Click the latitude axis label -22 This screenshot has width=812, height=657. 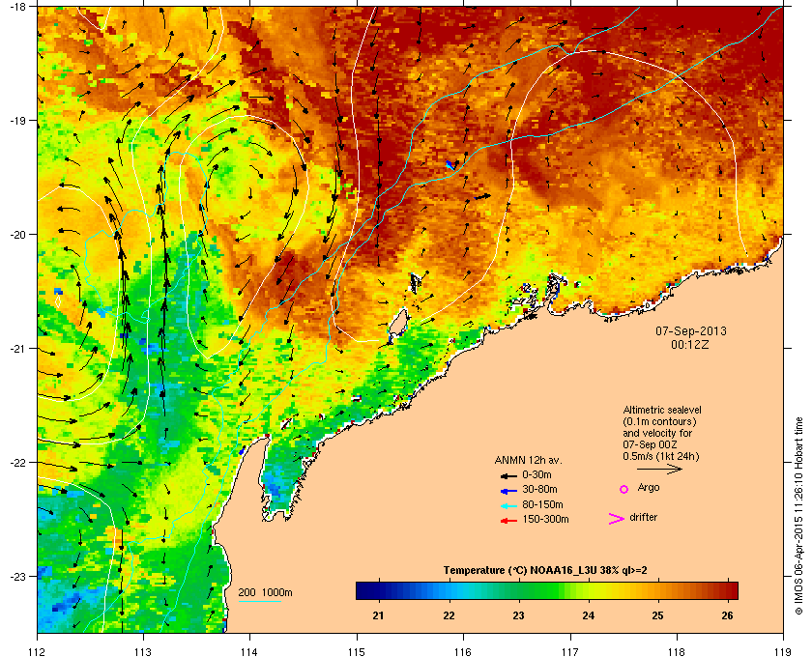17,463
